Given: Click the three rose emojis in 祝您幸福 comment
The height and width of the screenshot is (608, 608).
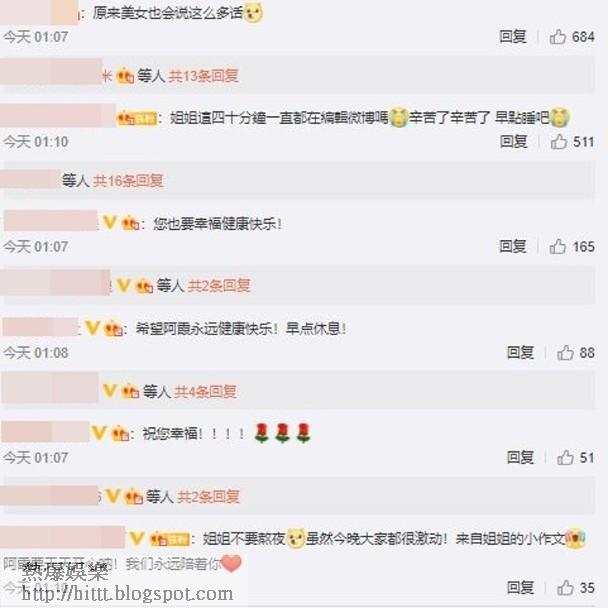Looking at the screenshot, I should click(x=282, y=433).
